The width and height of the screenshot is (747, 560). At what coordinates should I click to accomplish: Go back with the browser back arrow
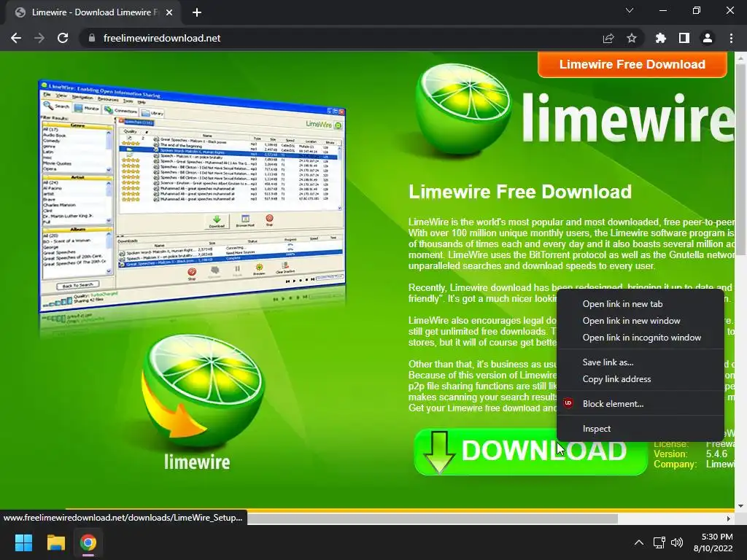coord(16,38)
